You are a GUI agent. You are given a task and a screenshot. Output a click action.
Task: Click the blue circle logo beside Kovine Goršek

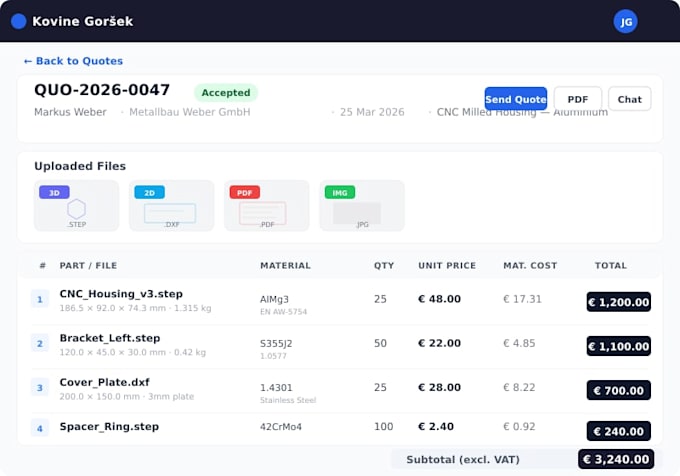pos(19,21)
